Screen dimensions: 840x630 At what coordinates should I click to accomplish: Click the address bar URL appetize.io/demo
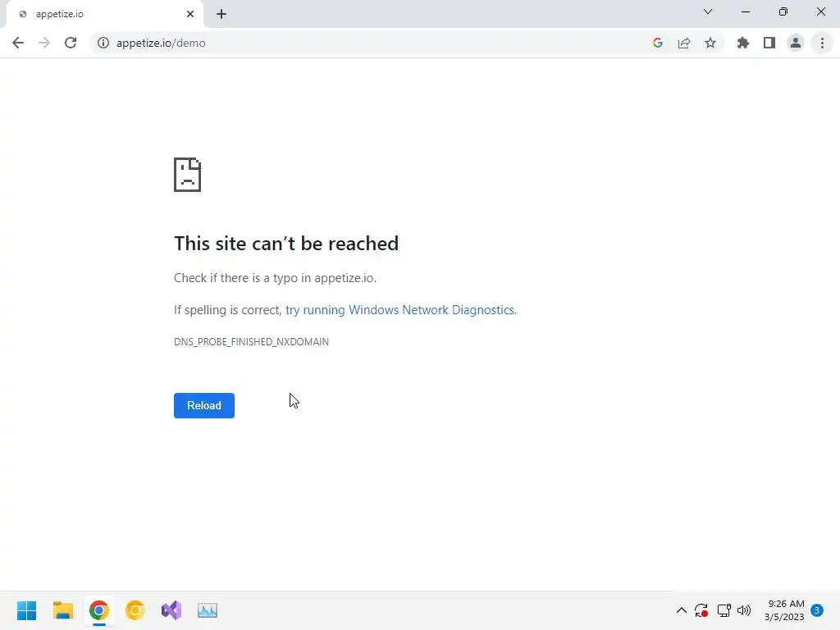[161, 43]
